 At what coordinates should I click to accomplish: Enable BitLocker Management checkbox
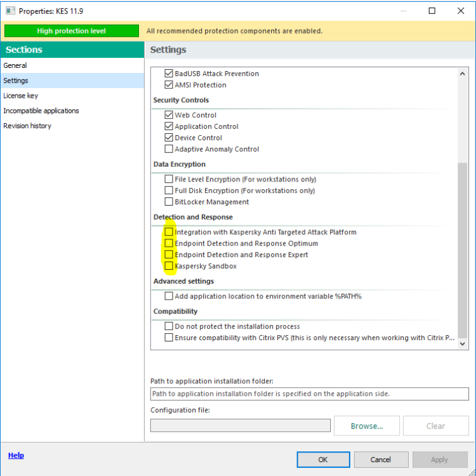click(169, 202)
